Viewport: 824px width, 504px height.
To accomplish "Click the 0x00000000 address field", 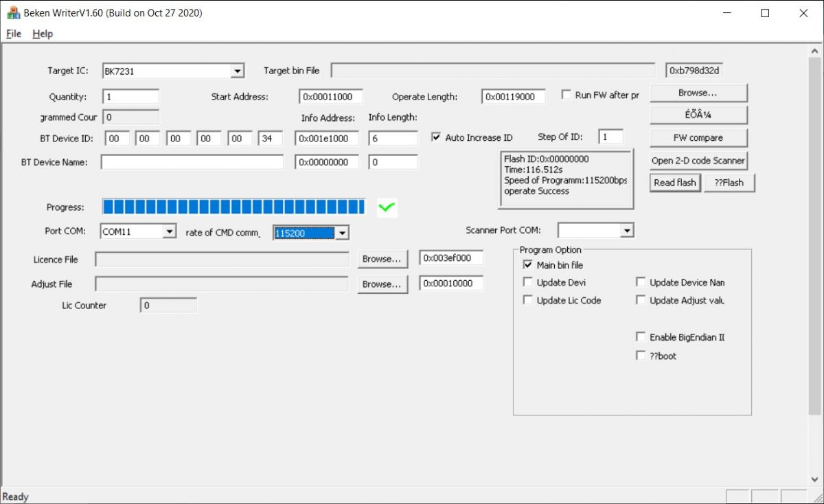I will point(327,162).
